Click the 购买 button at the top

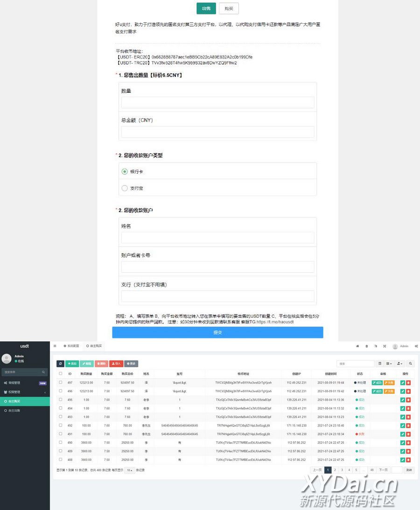click(229, 8)
